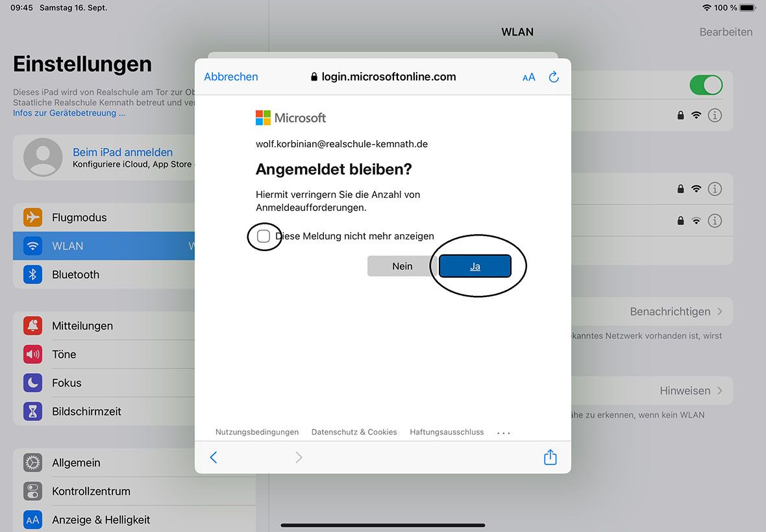Confirm staying signed in with Ja

coord(475,267)
